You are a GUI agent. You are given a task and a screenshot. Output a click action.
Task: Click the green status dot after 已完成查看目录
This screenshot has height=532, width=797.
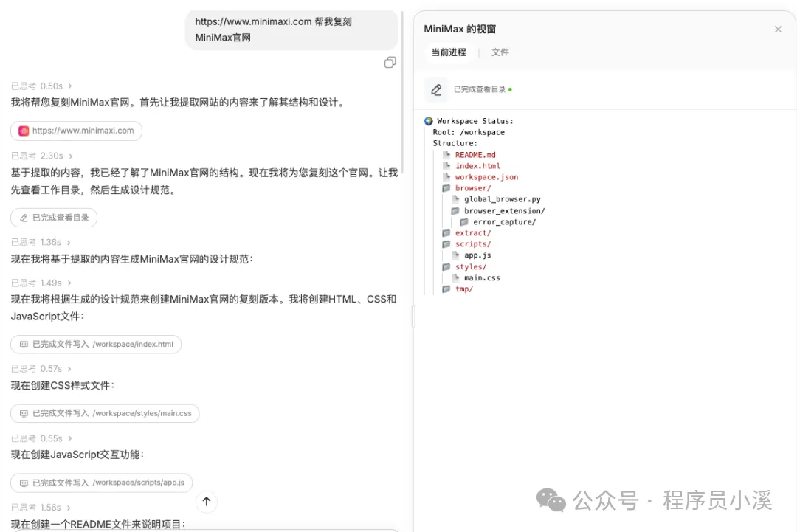point(511,89)
